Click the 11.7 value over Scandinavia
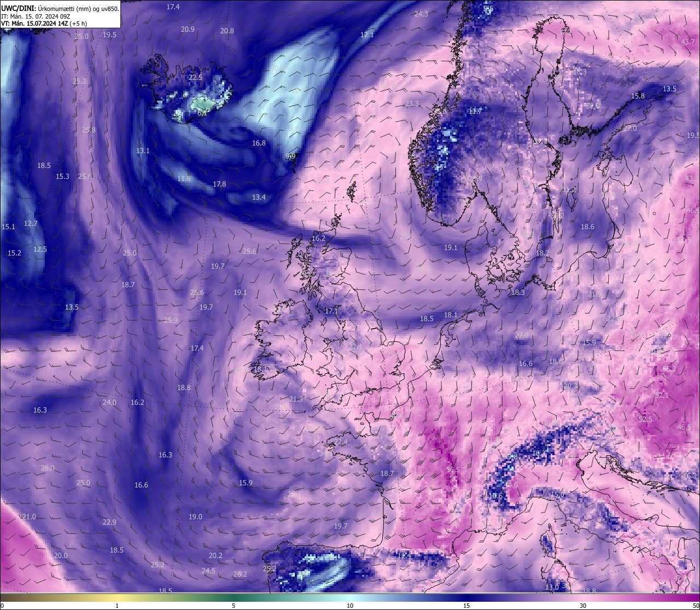The image size is (700, 610). click(x=475, y=111)
